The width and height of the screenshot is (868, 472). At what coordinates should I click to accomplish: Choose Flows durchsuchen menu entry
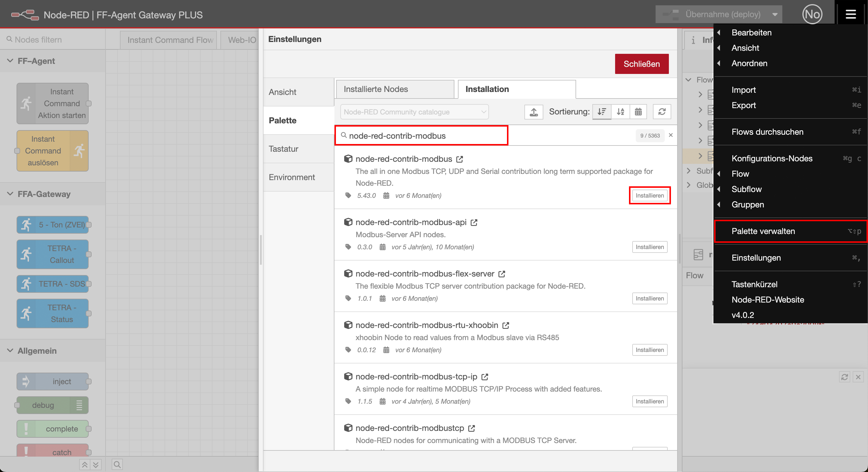[791, 132]
